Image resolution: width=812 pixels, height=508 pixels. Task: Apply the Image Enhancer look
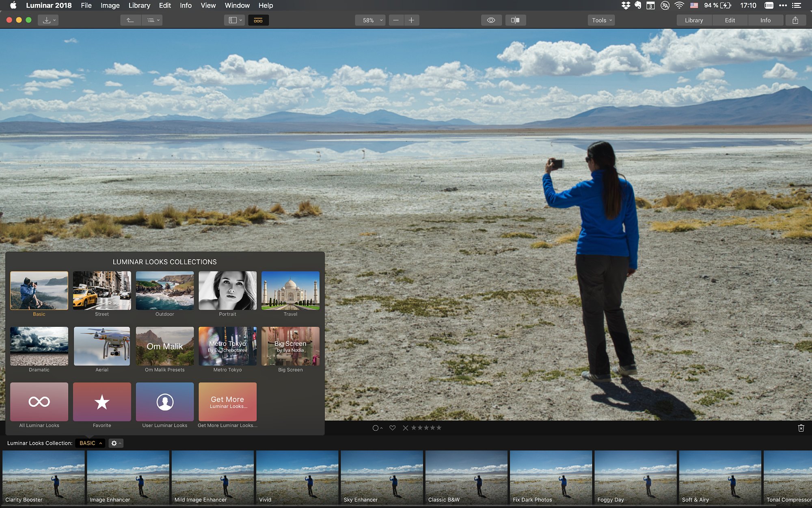tap(128, 478)
